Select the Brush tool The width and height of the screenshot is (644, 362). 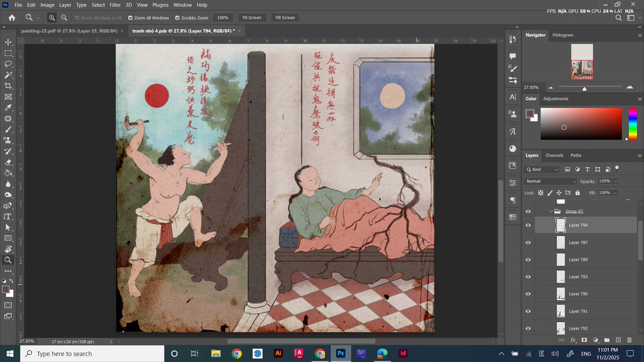[x=8, y=129]
